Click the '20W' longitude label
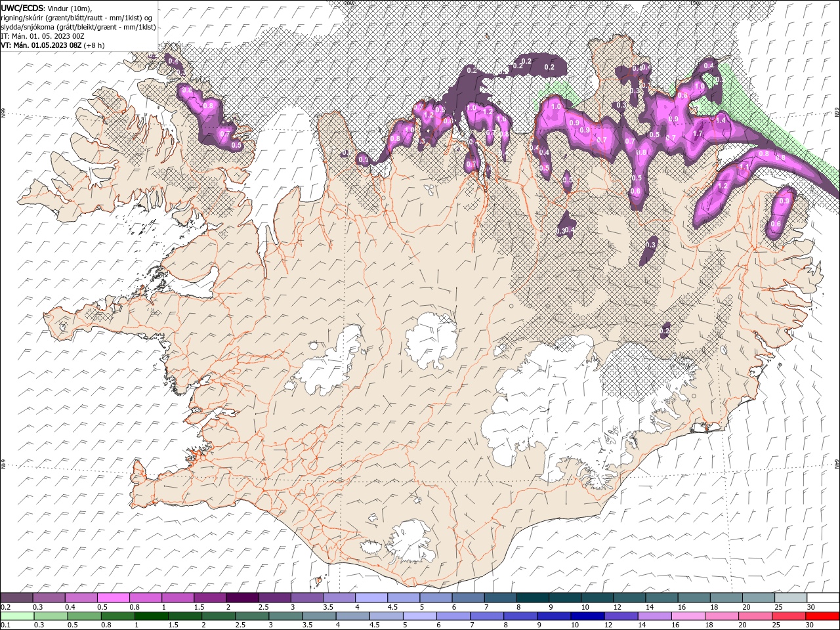 pyautogui.click(x=348, y=3)
